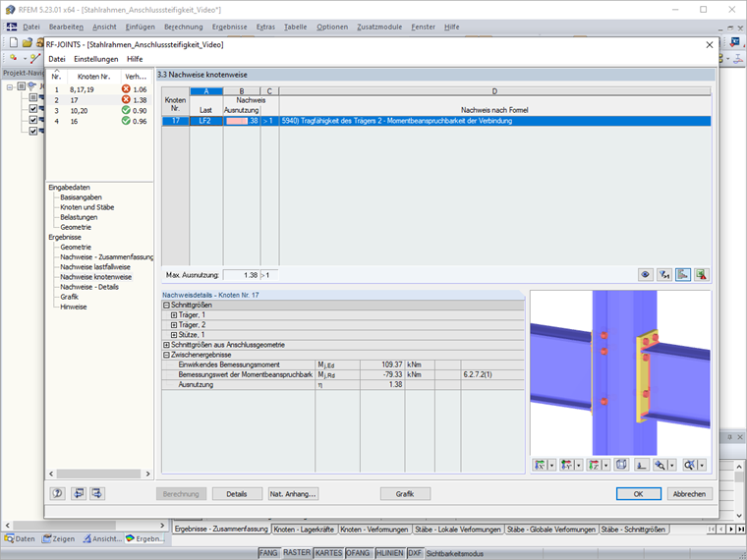Switch to Knoten - Lagerkräfte tab

304,529
